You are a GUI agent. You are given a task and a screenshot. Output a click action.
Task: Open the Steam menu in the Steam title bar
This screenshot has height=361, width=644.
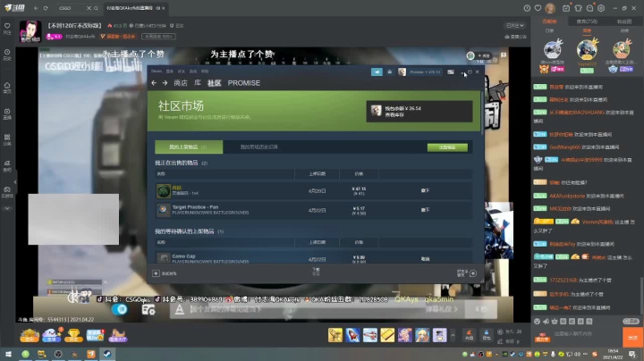coord(157,71)
